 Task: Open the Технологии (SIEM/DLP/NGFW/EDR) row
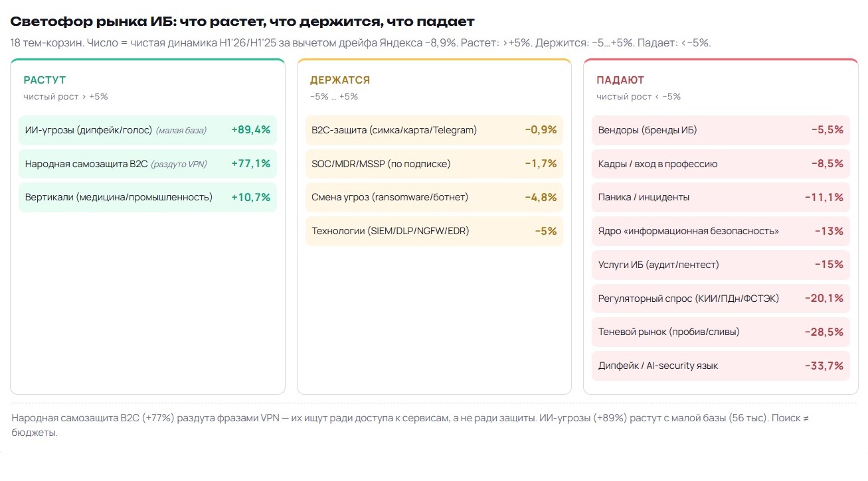pos(434,231)
